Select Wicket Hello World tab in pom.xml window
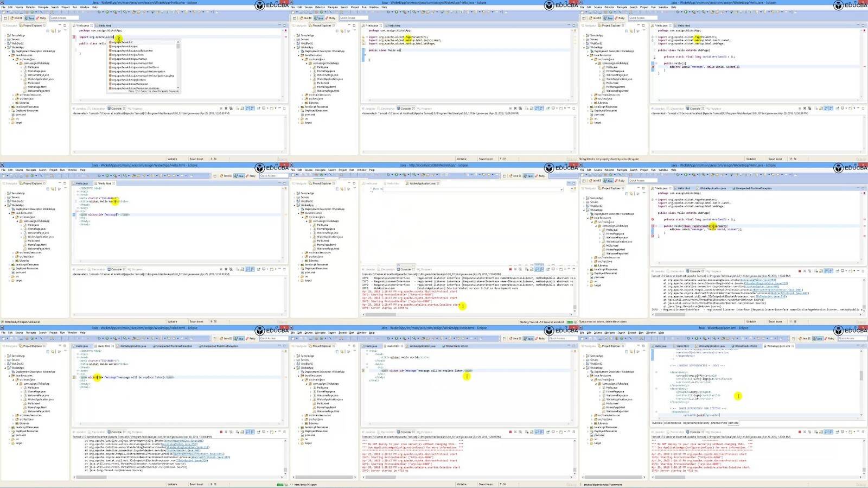The width and height of the screenshot is (868, 488). (744, 346)
